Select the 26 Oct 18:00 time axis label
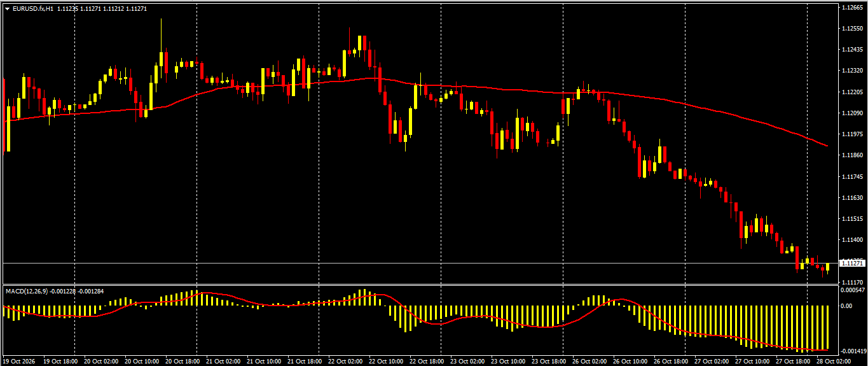Screen dimensions: 868x366 pos(671,361)
